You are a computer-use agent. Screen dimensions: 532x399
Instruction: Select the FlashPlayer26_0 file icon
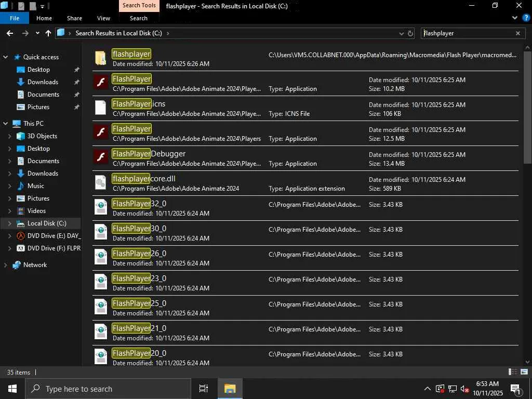101,257
